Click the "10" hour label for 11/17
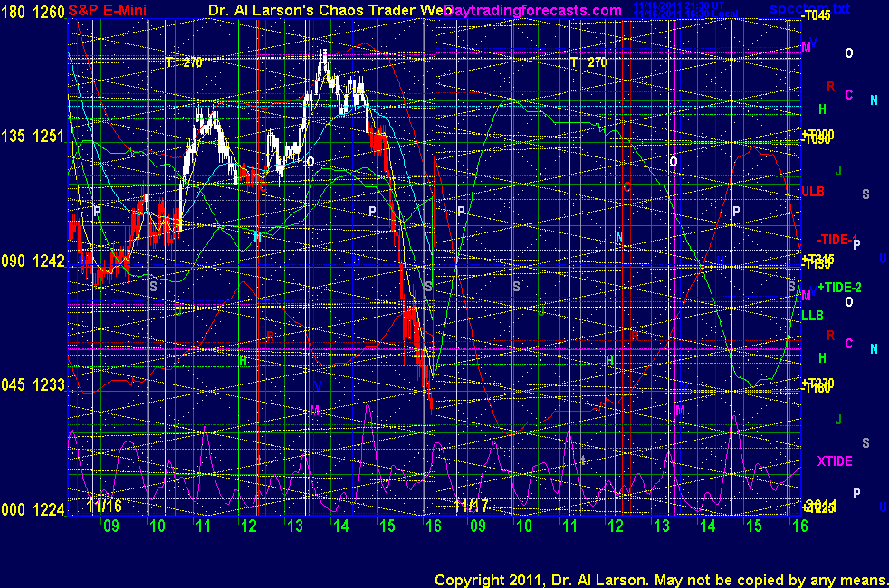The width and height of the screenshot is (889, 588). [x=524, y=526]
